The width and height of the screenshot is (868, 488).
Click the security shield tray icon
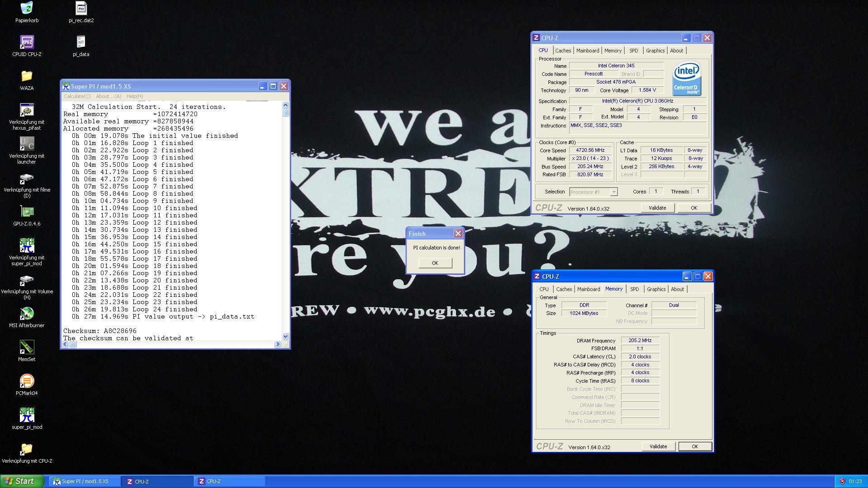(842, 481)
